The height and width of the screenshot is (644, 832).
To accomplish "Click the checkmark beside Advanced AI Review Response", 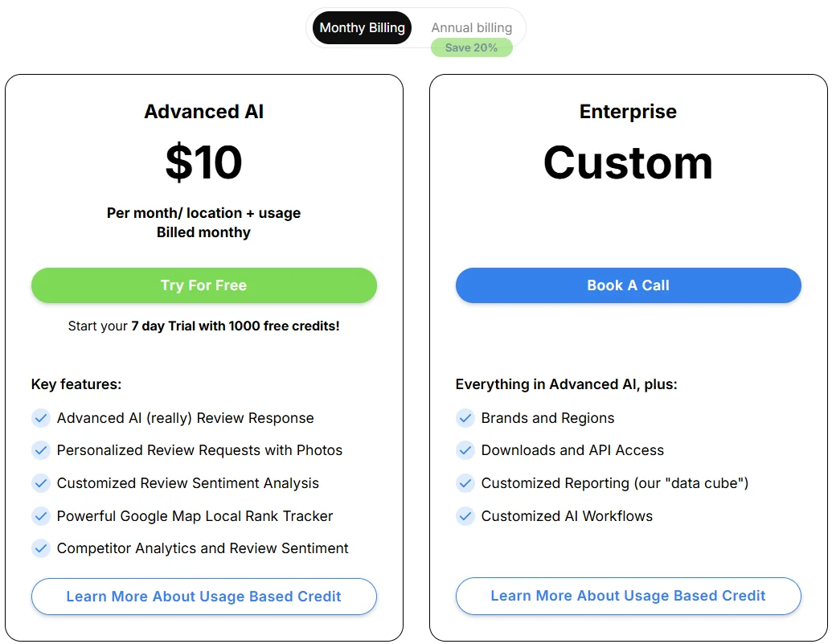I will point(41,418).
